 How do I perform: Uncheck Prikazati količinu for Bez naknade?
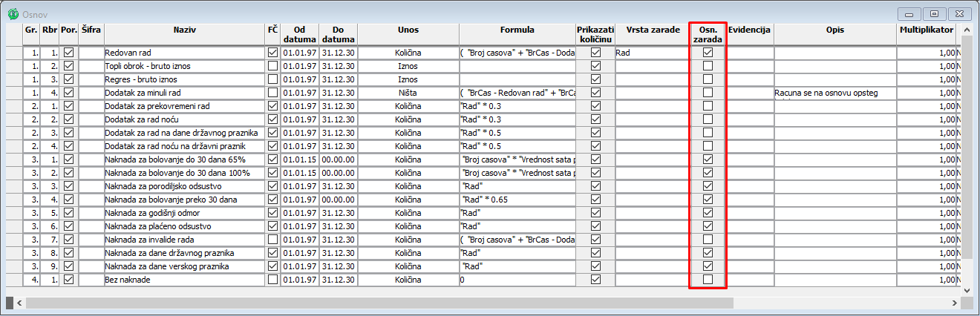point(595,280)
